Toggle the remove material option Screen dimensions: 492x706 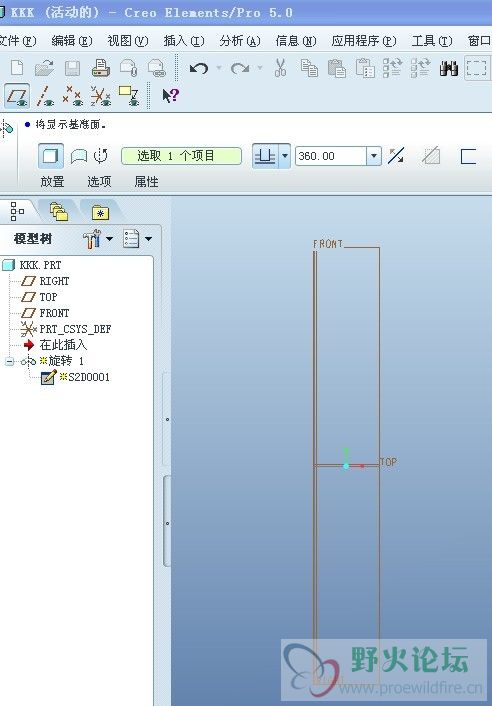(431, 156)
